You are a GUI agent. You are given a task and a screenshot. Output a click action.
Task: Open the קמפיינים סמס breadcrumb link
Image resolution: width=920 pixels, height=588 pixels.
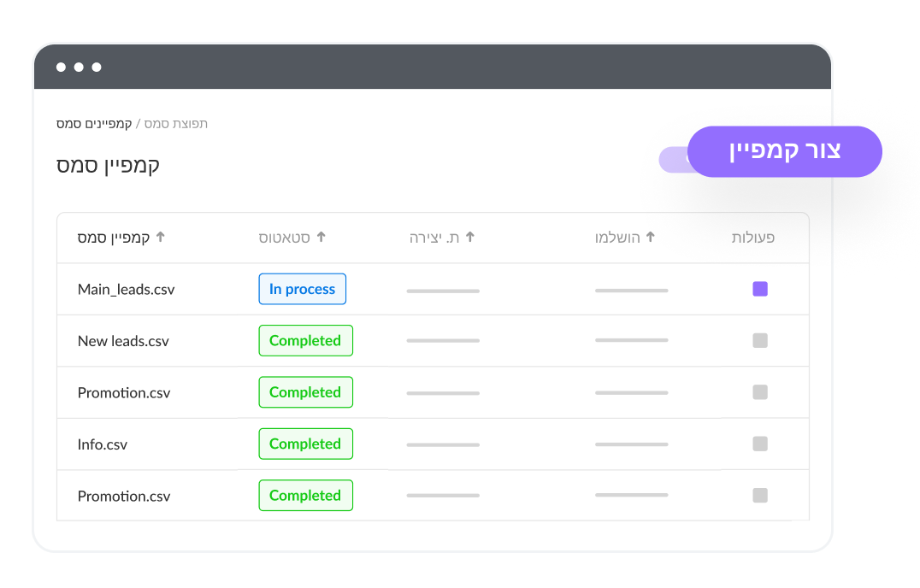[x=94, y=124]
